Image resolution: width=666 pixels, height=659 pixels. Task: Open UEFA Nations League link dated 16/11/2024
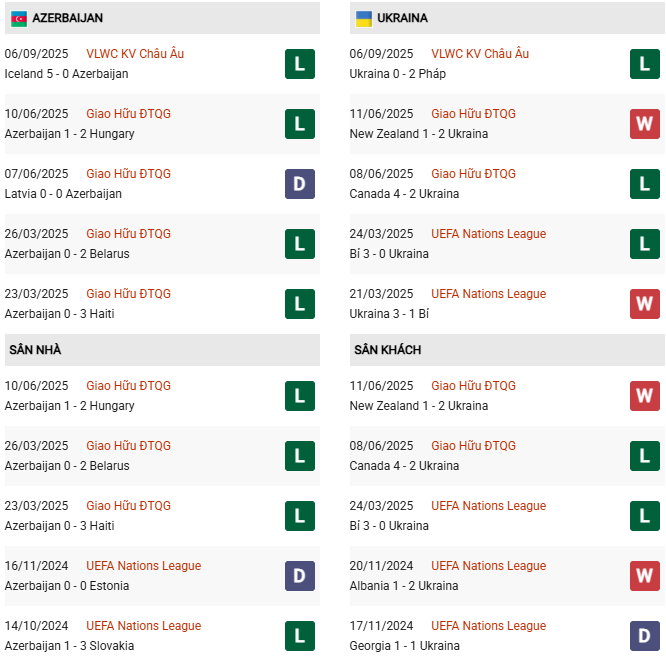pyautogui.click(x=144, y=566)
